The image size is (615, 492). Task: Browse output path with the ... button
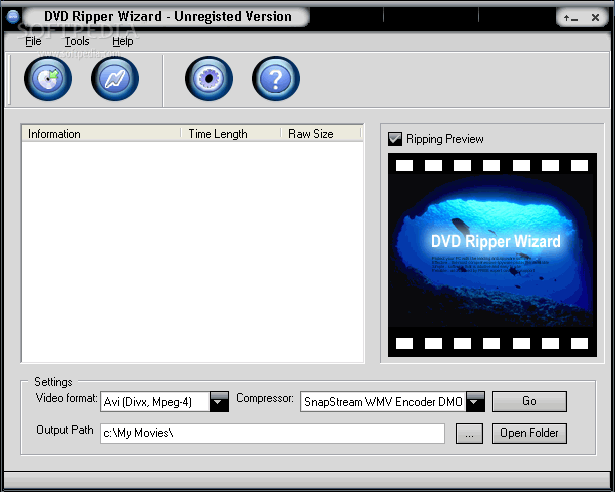(469, 433)
